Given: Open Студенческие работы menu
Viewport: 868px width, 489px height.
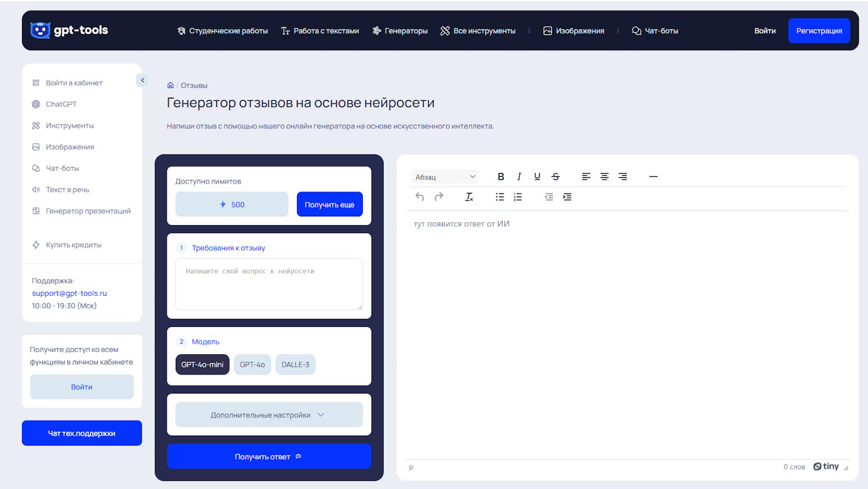Looking at the screenshot, I should point(223,31).
